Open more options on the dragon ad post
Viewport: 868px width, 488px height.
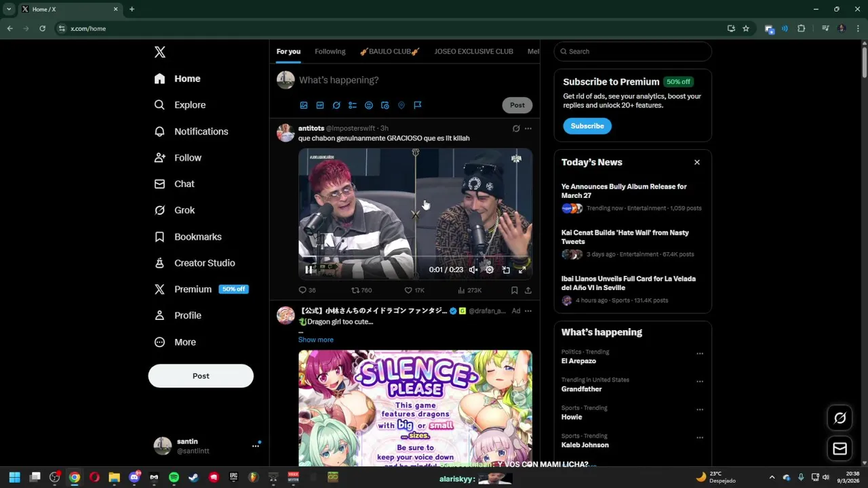[x=528, y=311]
